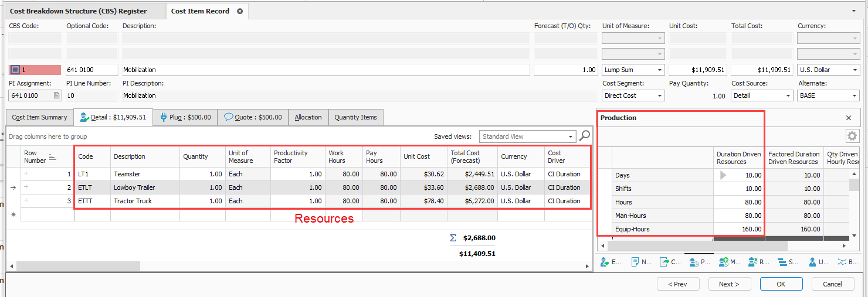Expand the Teamster row plus sign
Image resolution: width=868 pixels, height=297 pixels.
[x=26, y=174]
